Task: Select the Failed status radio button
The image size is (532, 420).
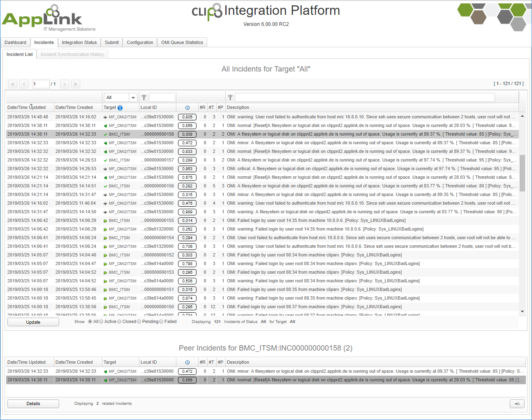Action: [x=161, y=322]
